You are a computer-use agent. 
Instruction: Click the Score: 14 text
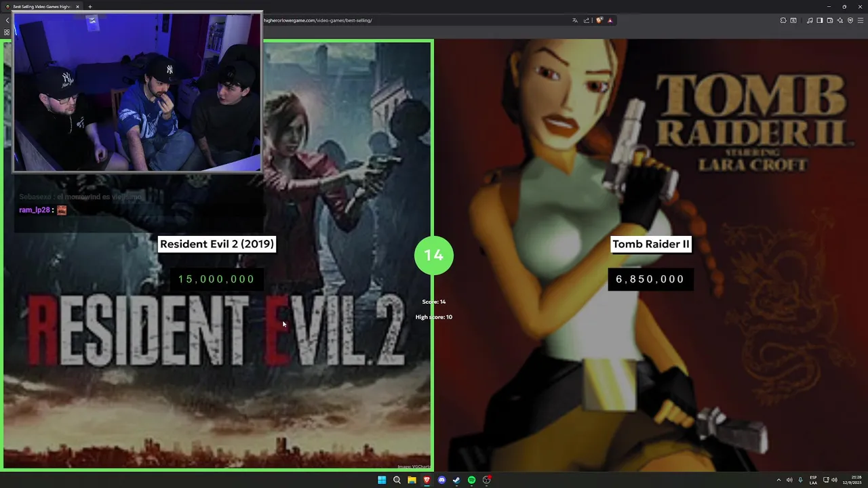(x=434, y=302)
